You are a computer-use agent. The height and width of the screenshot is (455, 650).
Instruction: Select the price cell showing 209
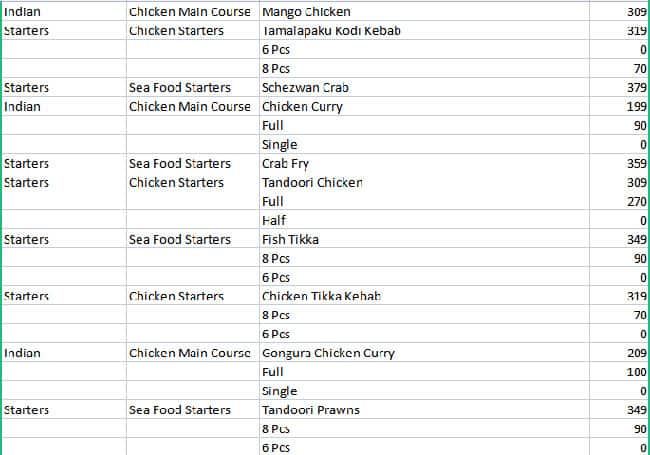(636, 353)
